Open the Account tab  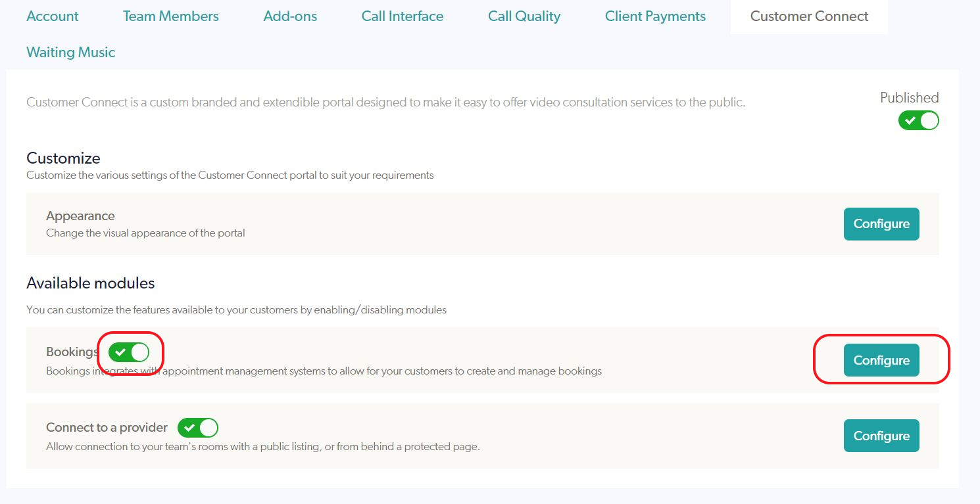tap(53, 16)
